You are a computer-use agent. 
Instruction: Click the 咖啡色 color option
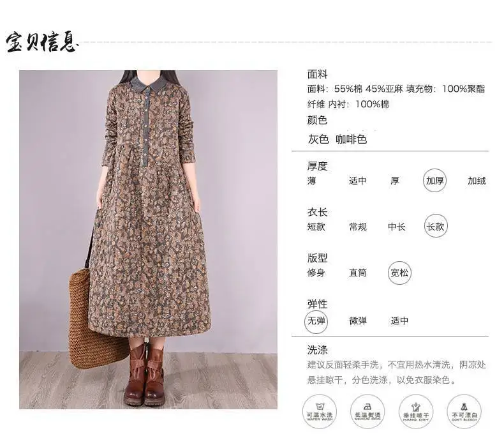[x=351, y=139]
